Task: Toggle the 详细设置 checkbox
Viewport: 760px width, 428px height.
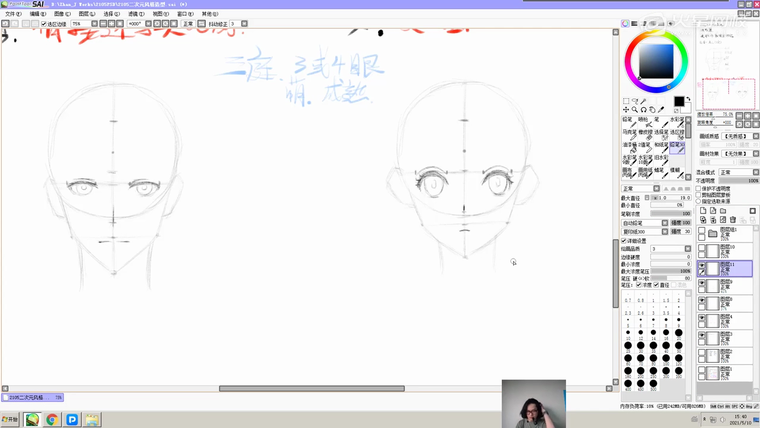Action: click(x=624, y=241)
